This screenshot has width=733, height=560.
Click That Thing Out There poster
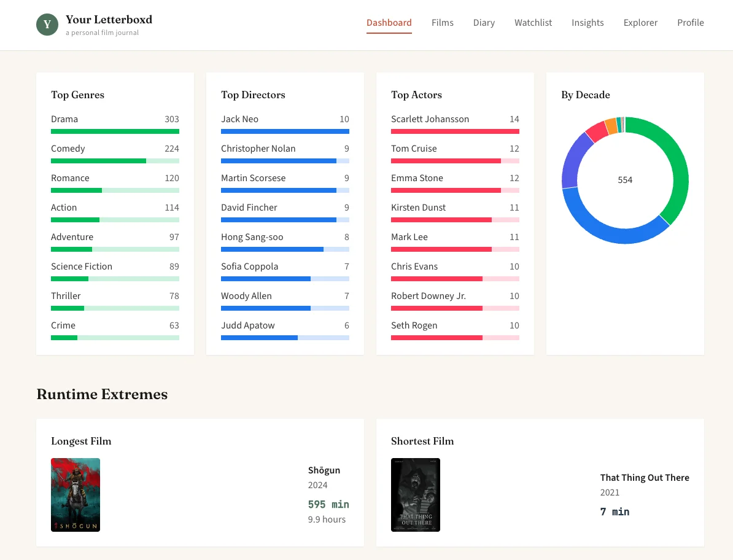pos(416,494)
